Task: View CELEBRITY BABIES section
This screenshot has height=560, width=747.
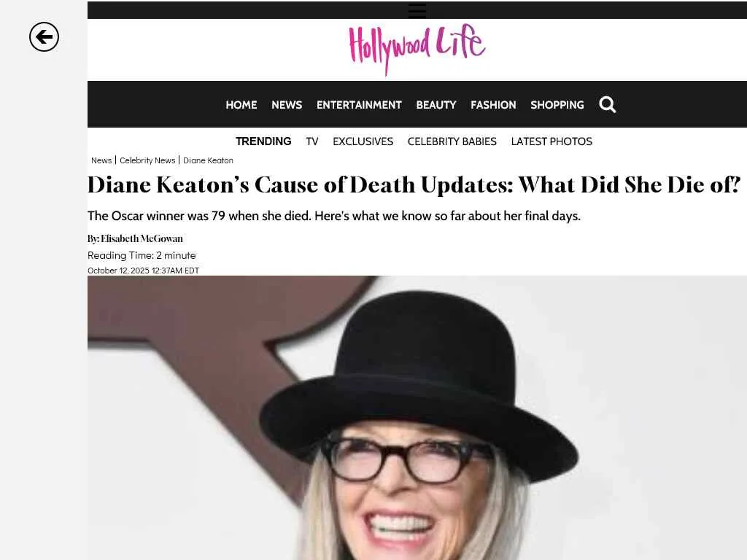Action: click(452, 141)
